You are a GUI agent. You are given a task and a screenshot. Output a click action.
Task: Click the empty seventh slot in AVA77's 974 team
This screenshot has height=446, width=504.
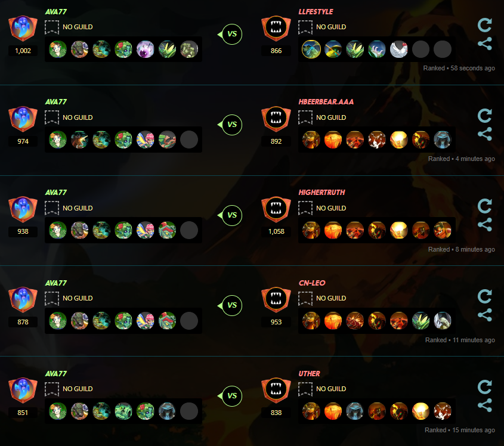coord(189,140)
